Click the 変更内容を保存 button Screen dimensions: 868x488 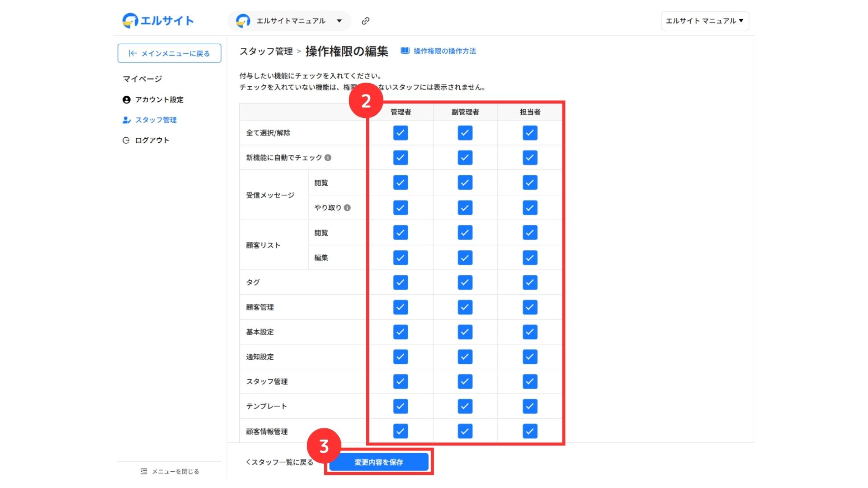tap(379, 462)
